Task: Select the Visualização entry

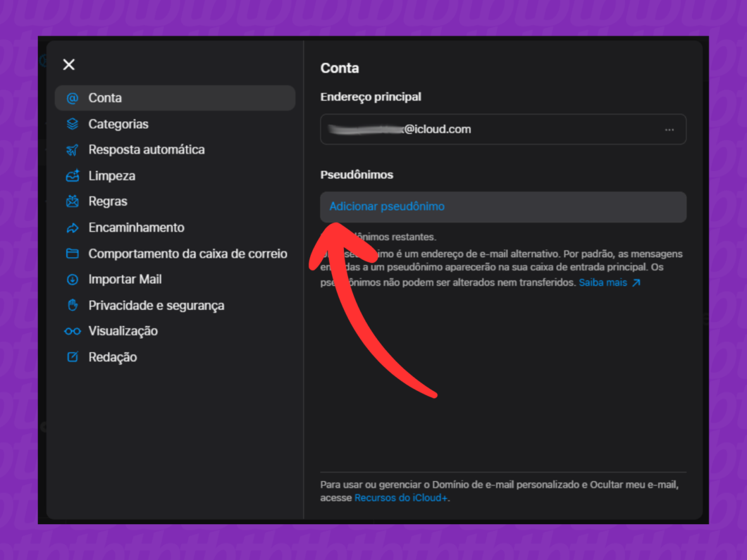Action: 123,332
